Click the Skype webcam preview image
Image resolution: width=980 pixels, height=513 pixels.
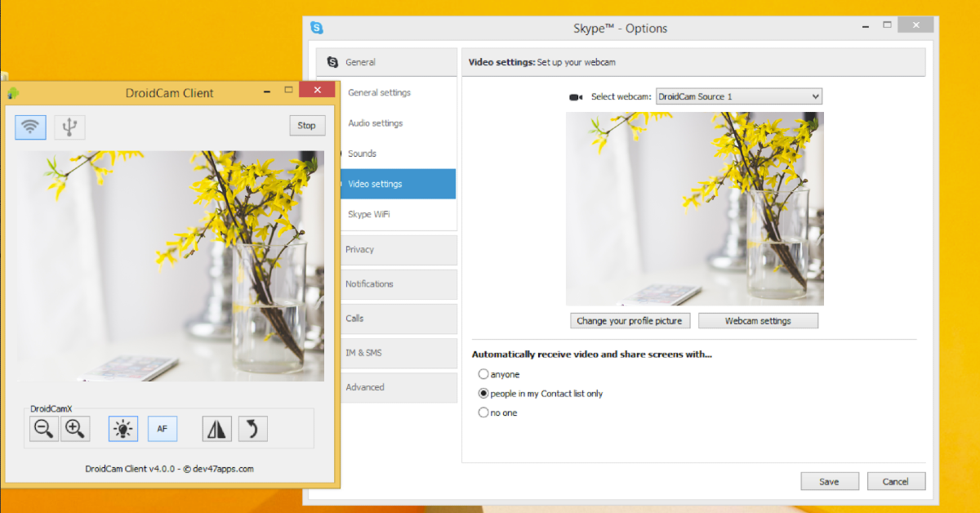pyautogui.click(x=695, y=209)
